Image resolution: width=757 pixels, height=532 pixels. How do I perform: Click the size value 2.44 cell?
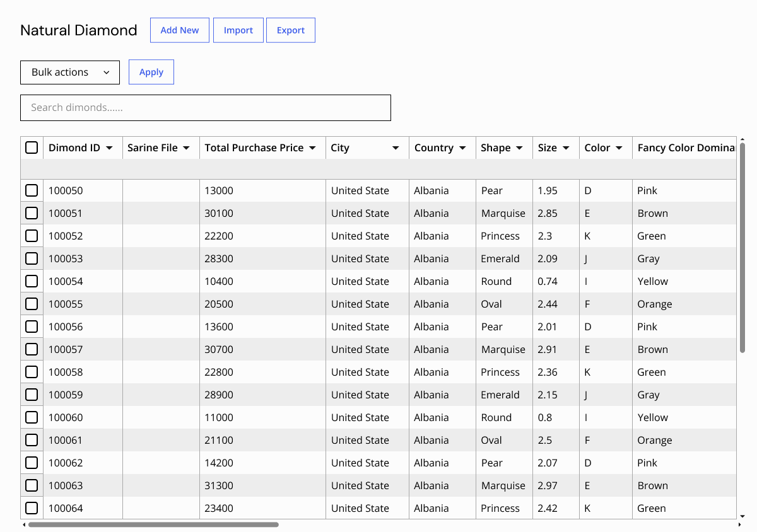pyautogui.click(x=556, y=304)
